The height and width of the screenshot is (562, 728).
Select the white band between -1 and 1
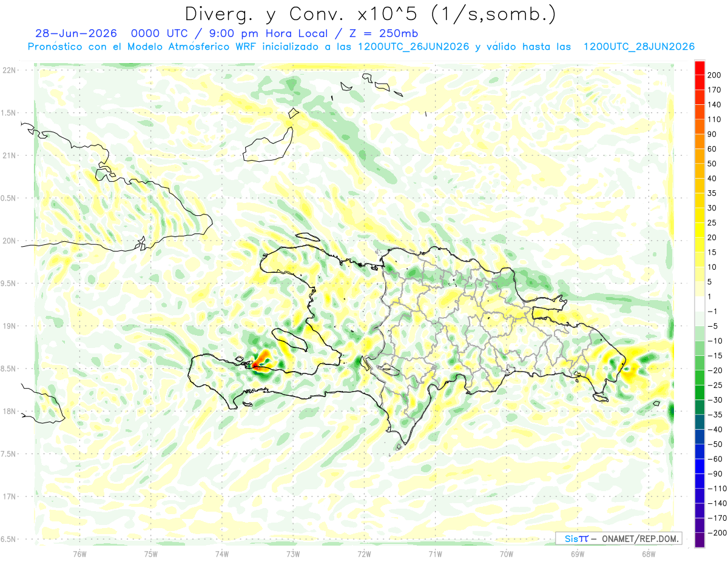(699, 304)
